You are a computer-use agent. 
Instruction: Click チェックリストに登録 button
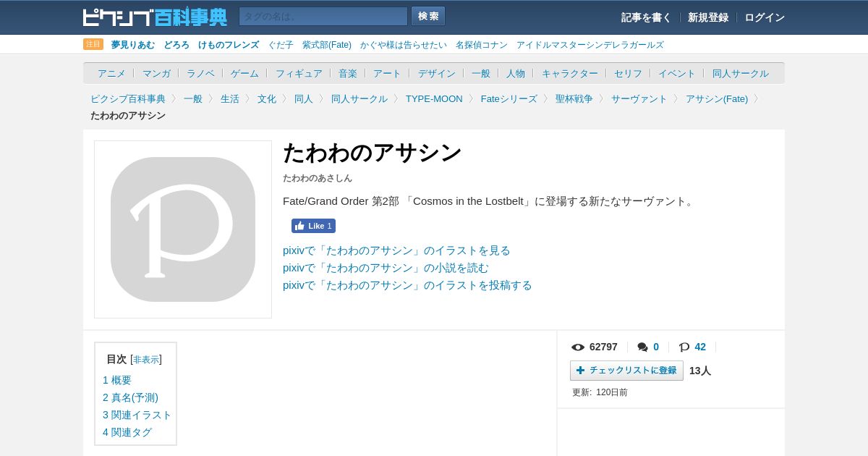(x=626, y=371)
